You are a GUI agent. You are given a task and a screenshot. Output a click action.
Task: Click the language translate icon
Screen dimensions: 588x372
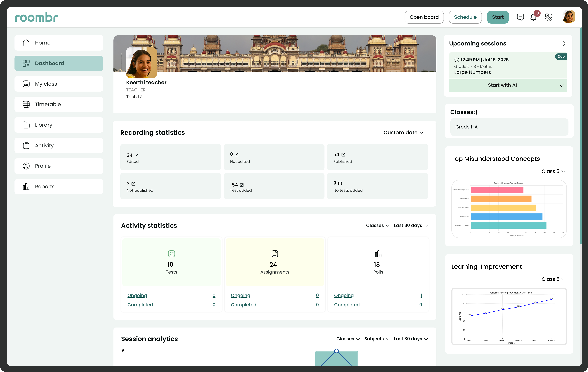tap(548, 17)
